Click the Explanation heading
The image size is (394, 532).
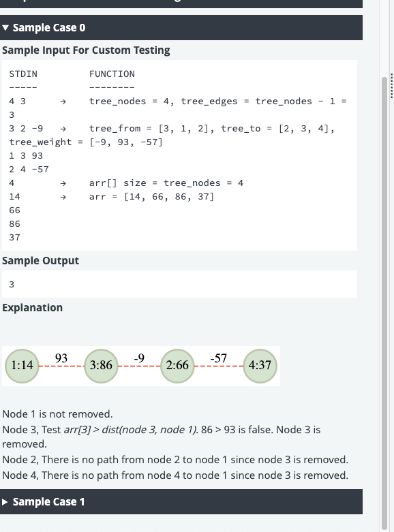[x=32, y=307]
